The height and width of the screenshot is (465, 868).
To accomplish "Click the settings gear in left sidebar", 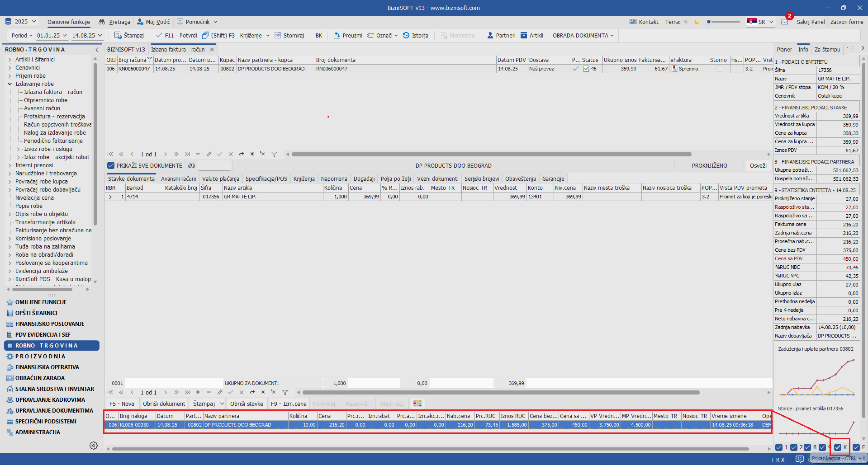I will click(x=94, y=446).
